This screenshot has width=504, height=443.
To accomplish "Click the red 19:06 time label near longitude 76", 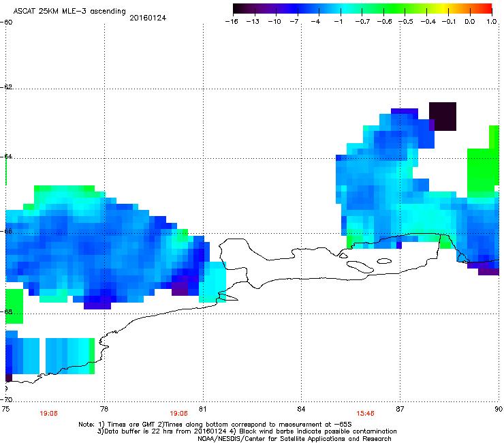I will click(x=48, y=414).
